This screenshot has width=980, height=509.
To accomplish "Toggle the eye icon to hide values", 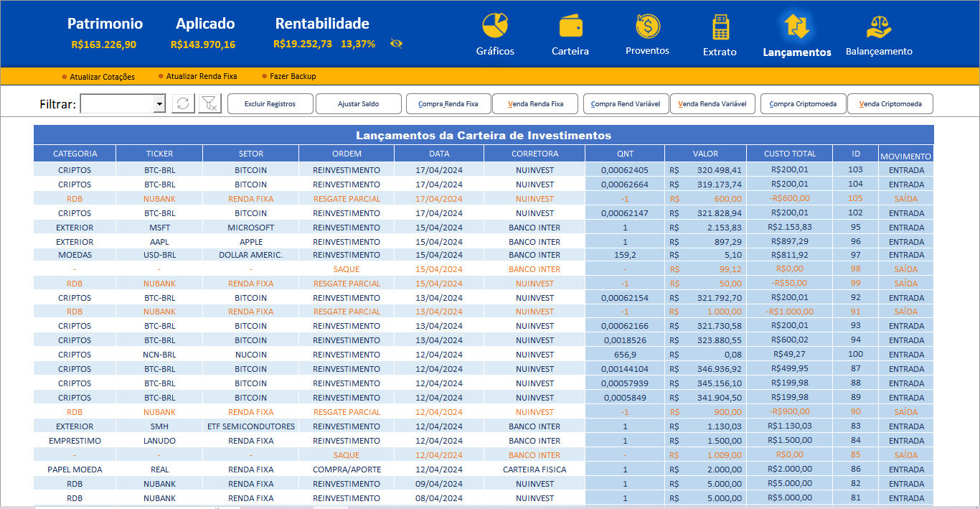I will click(x=396, y=44).
